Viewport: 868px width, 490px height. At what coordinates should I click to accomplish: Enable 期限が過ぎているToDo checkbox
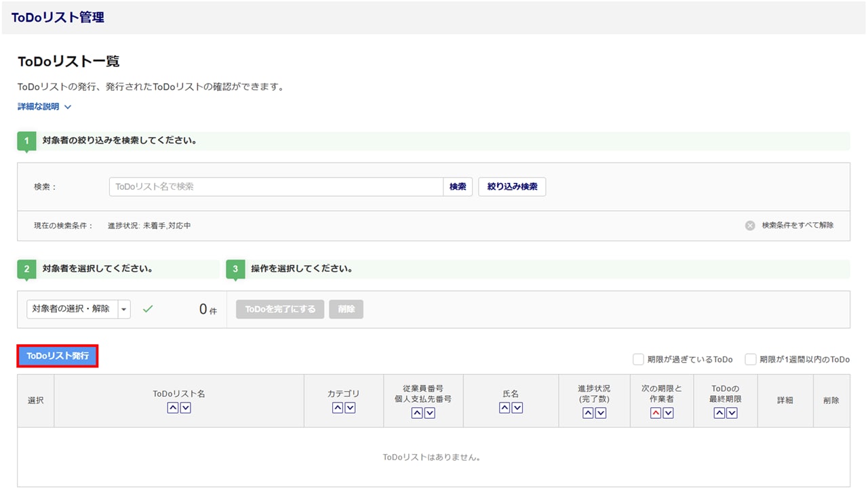pos(638,359)
